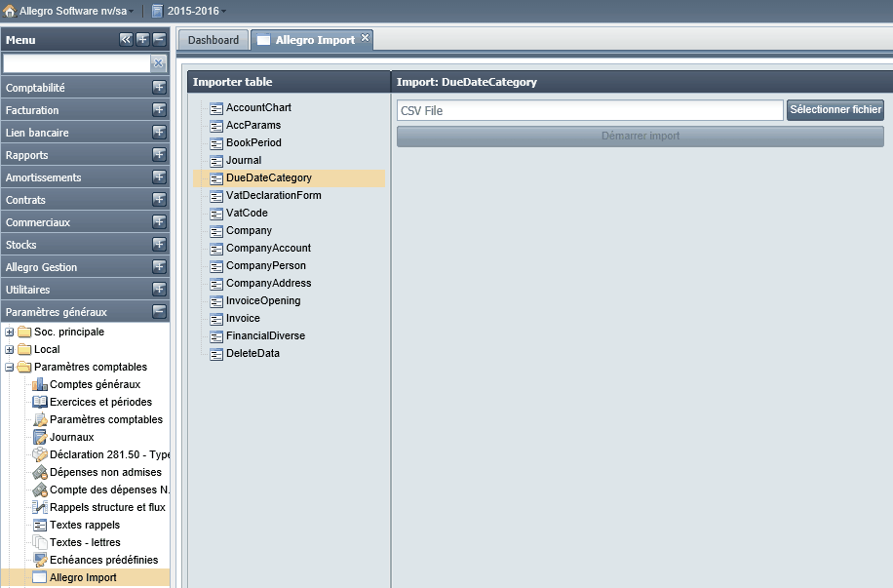Select the DueDateCategory importer table

click(x=289, y=178)
